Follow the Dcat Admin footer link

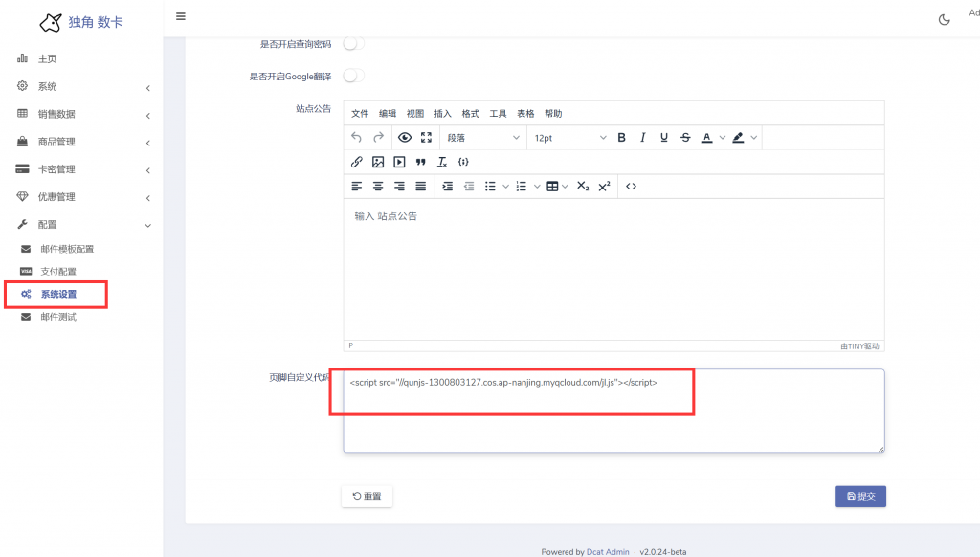(x=608, y=552)
